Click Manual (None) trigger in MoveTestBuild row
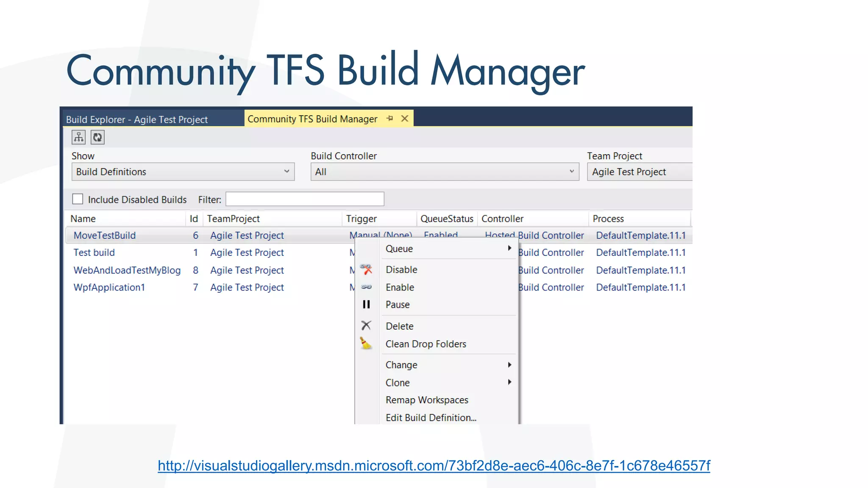868x488 pixels. pyautogui.click(x=381, y=234)
